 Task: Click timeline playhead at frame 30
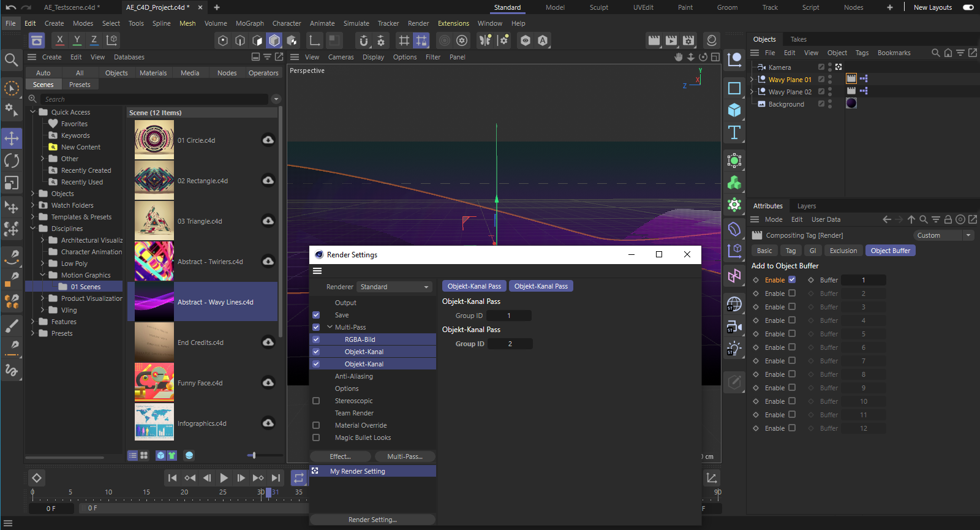coord(268,492)
